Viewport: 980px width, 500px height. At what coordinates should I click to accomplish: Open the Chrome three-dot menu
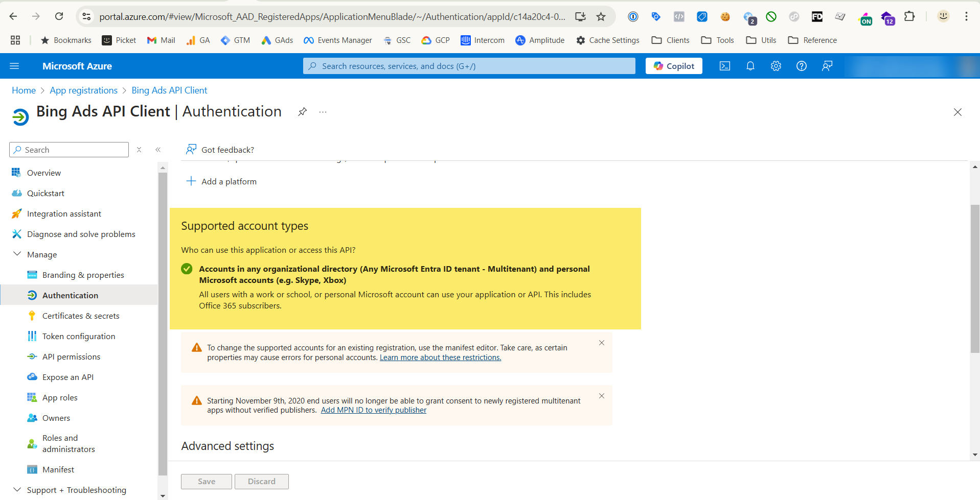tap(966, 16)
